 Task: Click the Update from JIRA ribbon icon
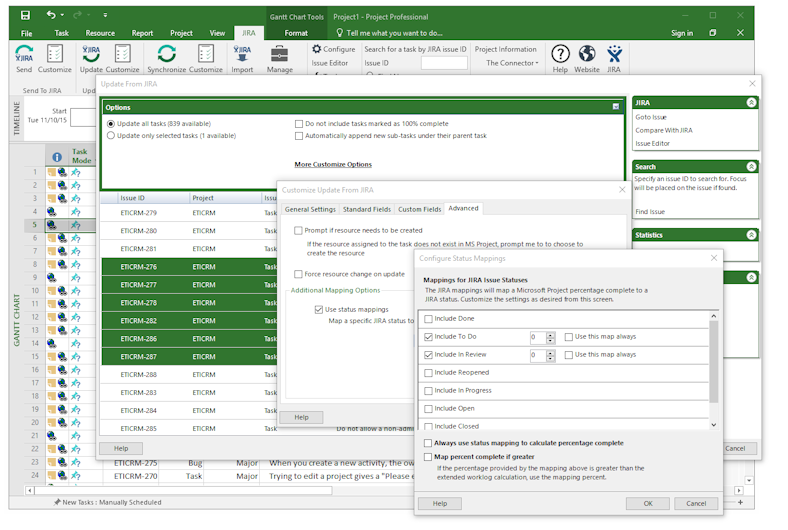click(x=91, y=53)
